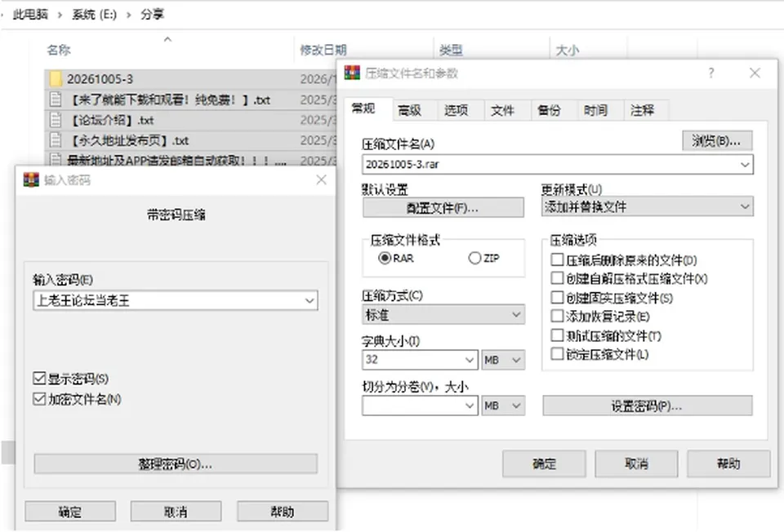The width and height of the screenshot is (784, 532).
Task: Check 创建固实压缩文件(S) option
Action: pos(557,298)
